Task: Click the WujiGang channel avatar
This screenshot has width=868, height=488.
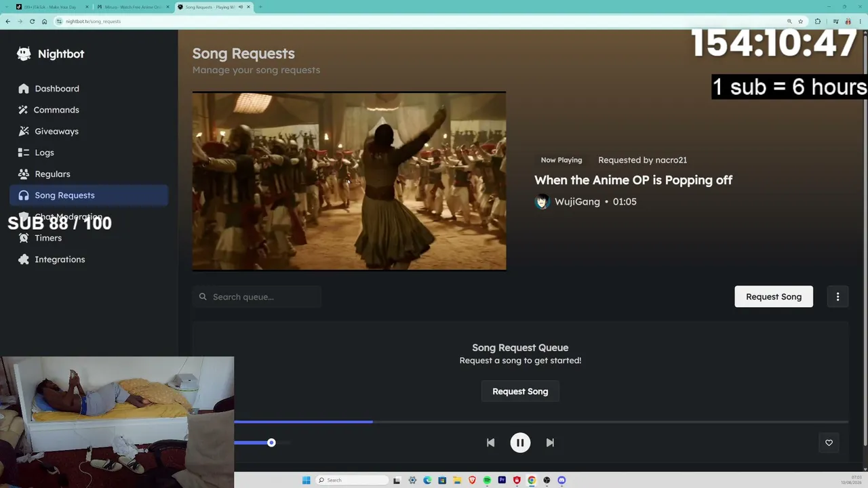Action: click(542, 201)
